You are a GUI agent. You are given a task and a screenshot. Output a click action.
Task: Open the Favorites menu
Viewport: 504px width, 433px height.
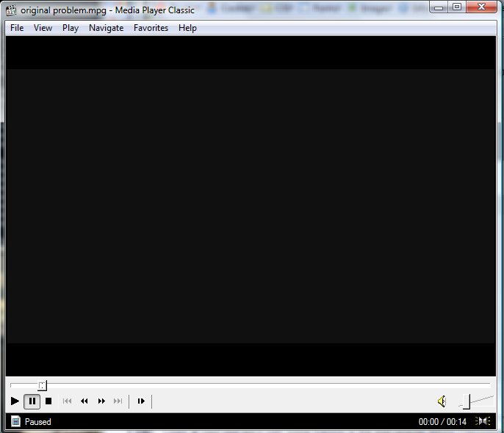[x=151, y=28]
